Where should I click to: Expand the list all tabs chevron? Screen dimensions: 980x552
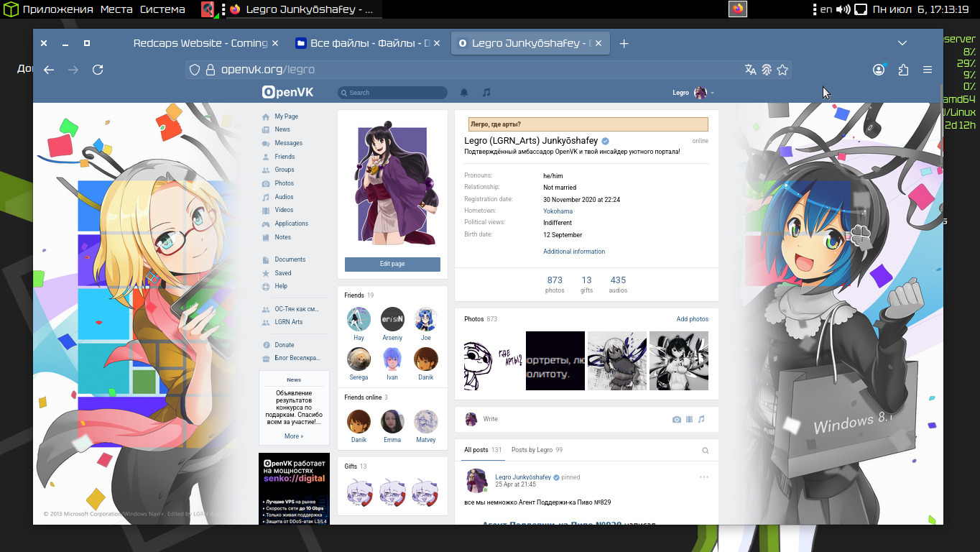click(x=902, y=43)
